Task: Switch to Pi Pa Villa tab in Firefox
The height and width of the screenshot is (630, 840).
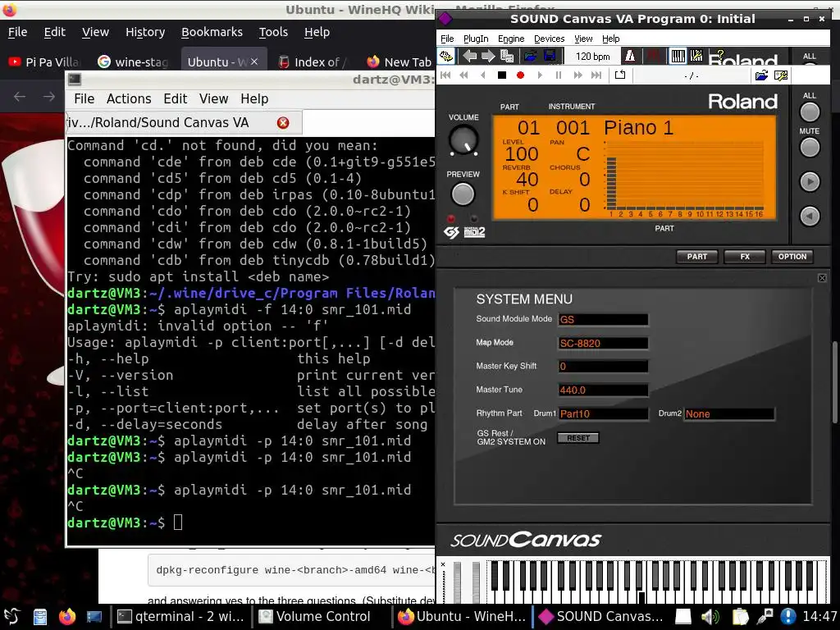Action: (44, 62)
